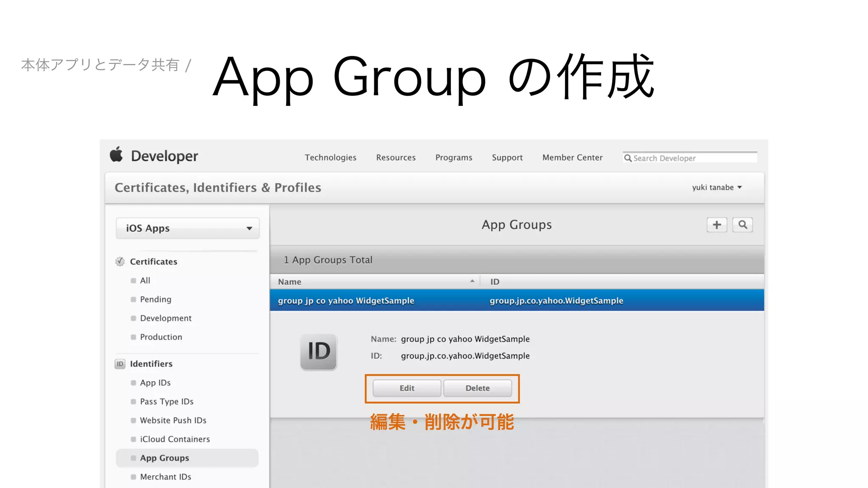This screenshot has width=868, height=488.
Task: Open the Resources menu
Action: pyautogui.click(x=396, y=158)
